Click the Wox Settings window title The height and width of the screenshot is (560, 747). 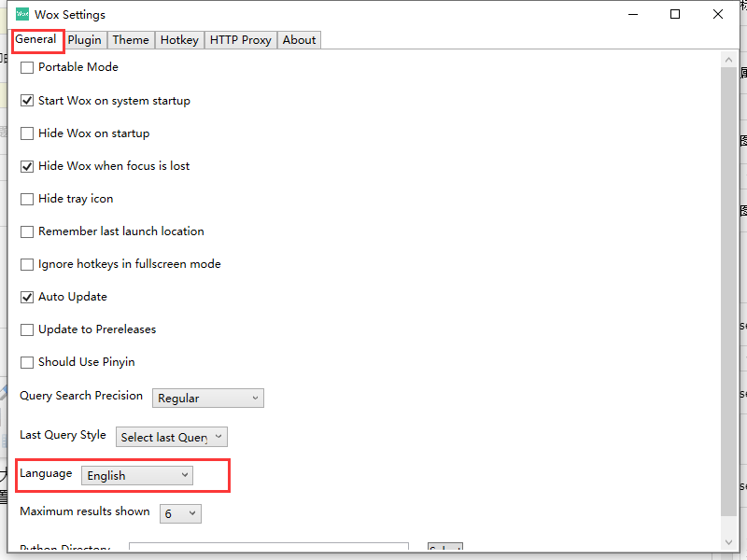pyautogui.click(x=70, y=15)
